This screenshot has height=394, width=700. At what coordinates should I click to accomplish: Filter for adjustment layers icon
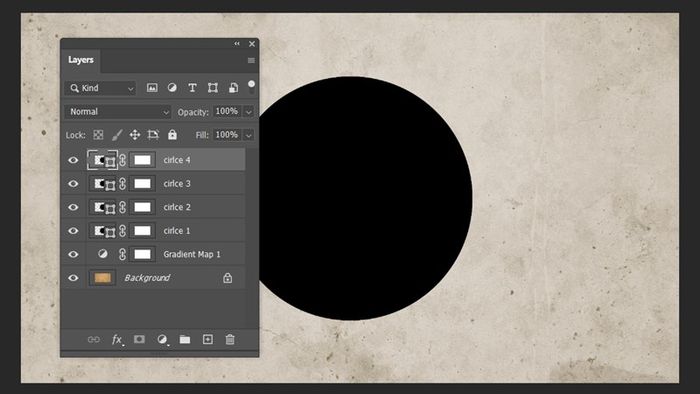point(172,88)
